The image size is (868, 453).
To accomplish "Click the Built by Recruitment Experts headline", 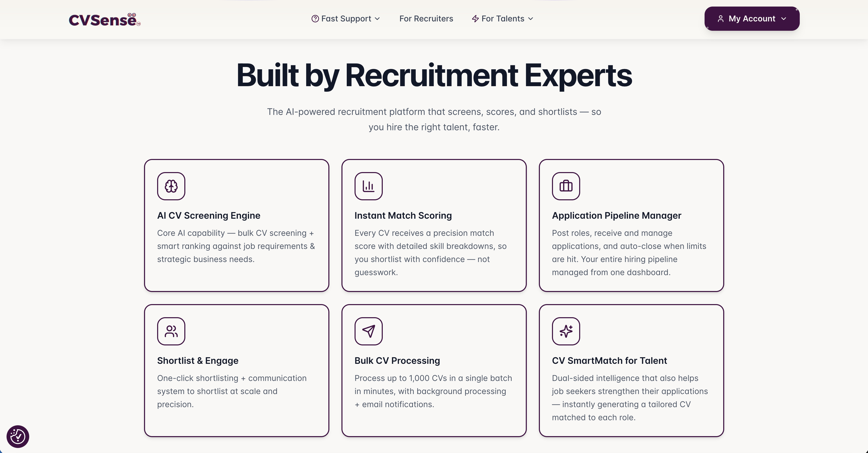I will [x=434, y=76].
